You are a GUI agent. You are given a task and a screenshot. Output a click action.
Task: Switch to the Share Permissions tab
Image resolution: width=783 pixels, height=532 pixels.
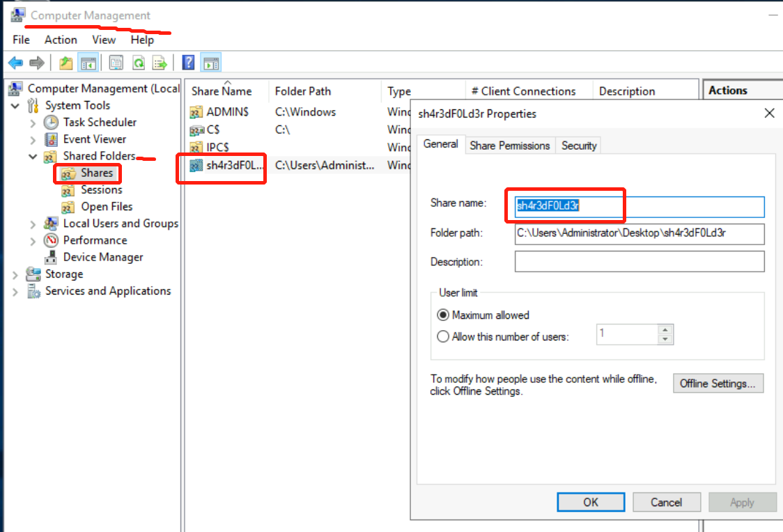tap(509, 146)
